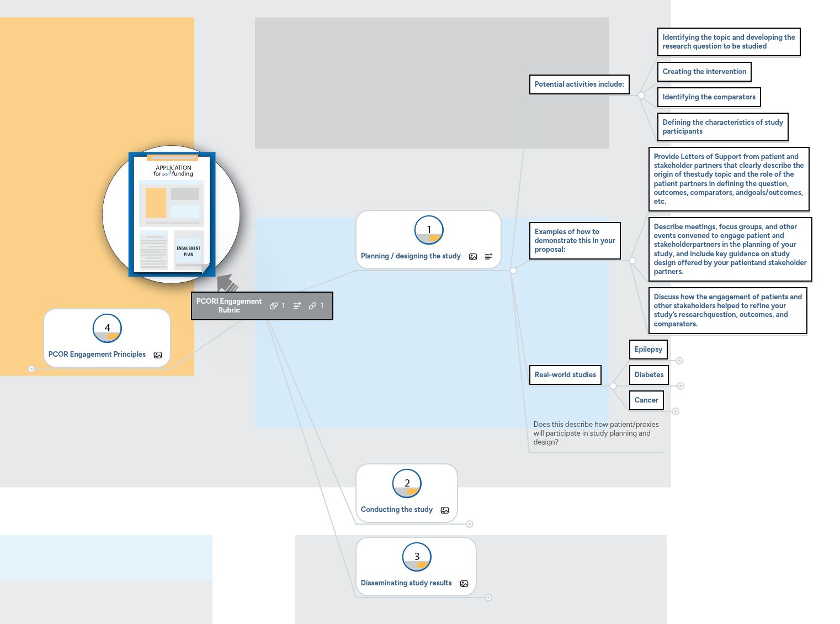Select Conducting the study node
The image size is (840, 624).
pos(407,493)
